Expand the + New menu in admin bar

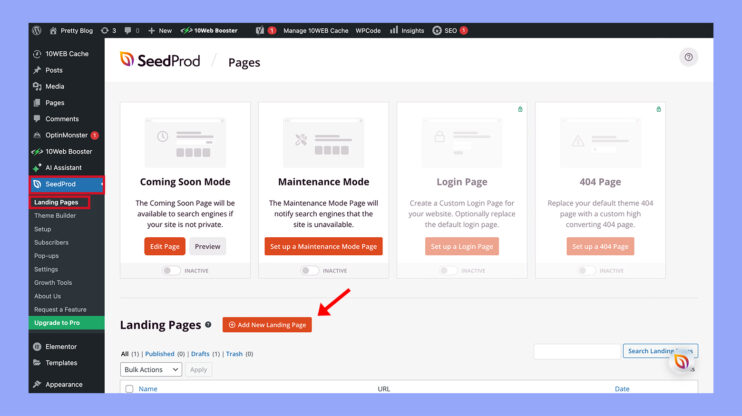click(x=160, y=30)
